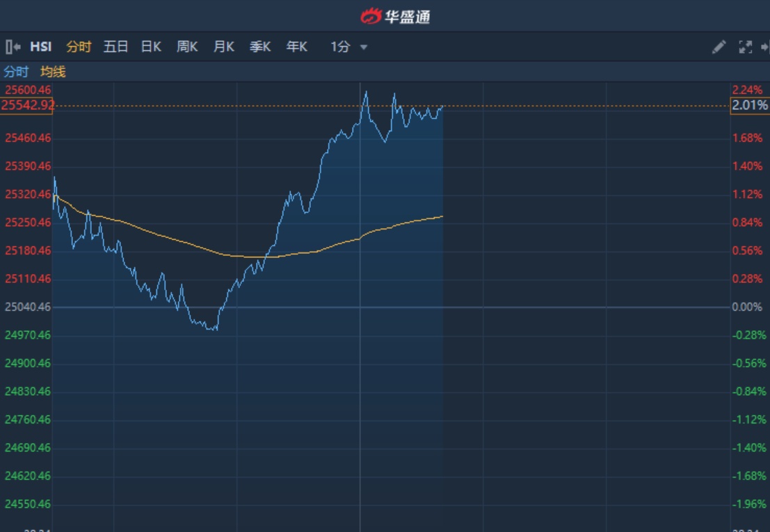Click the 0.00% baseline axis label
Screen dimensions: 770x532
click(x=747, y=307)
